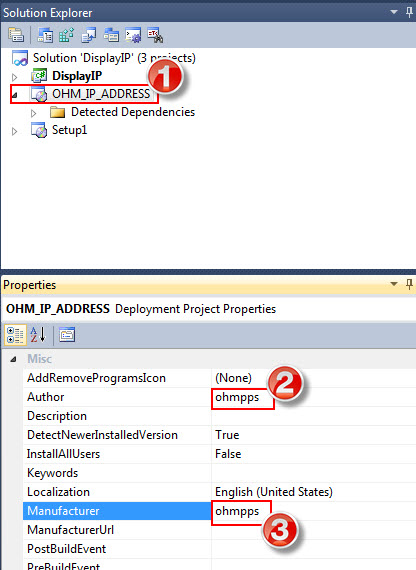
Task: Open the Custom Actions Editor icon
Action: coord(133,35)
